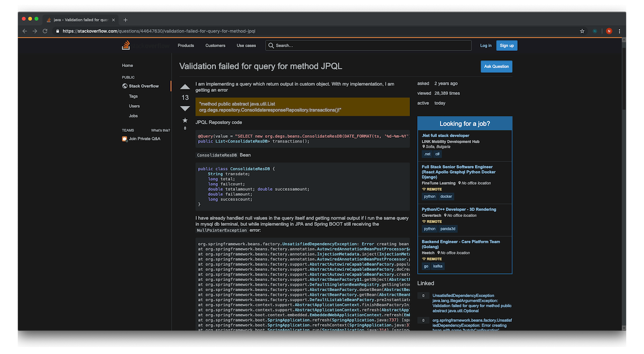Click the python tag under Clevertech
The height and width of the screenshot is (354, 644).
tap(430, 228)
